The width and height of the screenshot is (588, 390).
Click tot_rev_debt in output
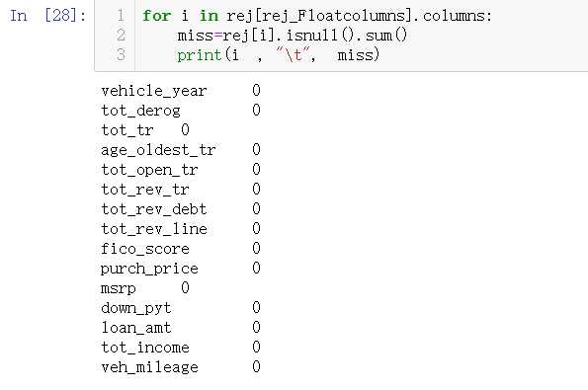point(154,209)
